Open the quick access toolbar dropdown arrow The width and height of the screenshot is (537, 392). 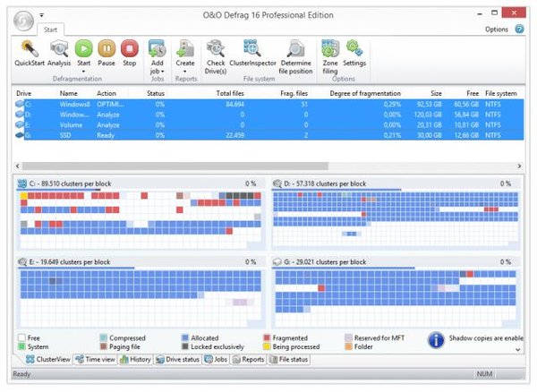click(41, 15)
